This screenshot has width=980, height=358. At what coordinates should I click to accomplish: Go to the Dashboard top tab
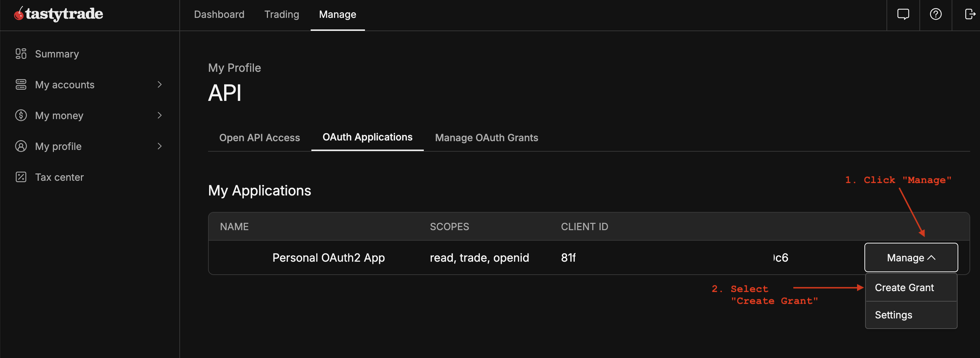tap(219, 14)
